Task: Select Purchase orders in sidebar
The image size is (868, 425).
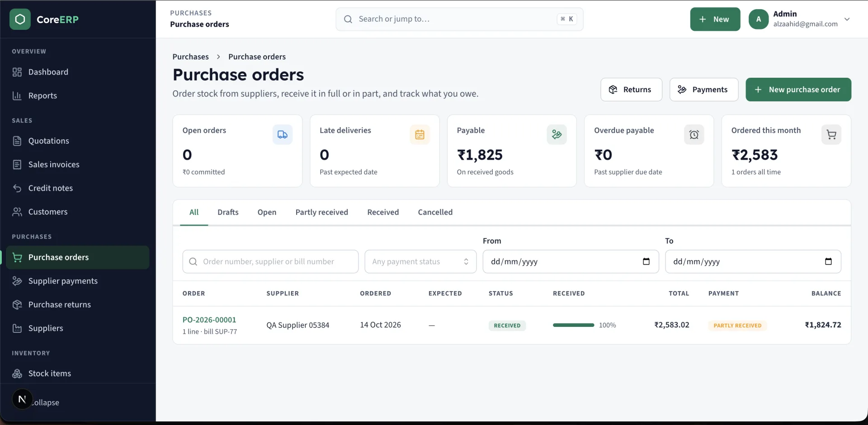Action: click(78, 257)
